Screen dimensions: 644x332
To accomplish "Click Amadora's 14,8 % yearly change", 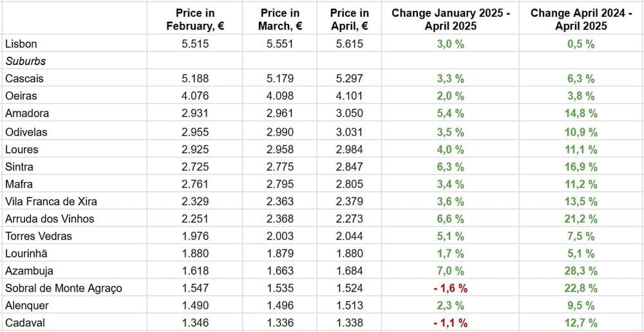I will point(582,113).
